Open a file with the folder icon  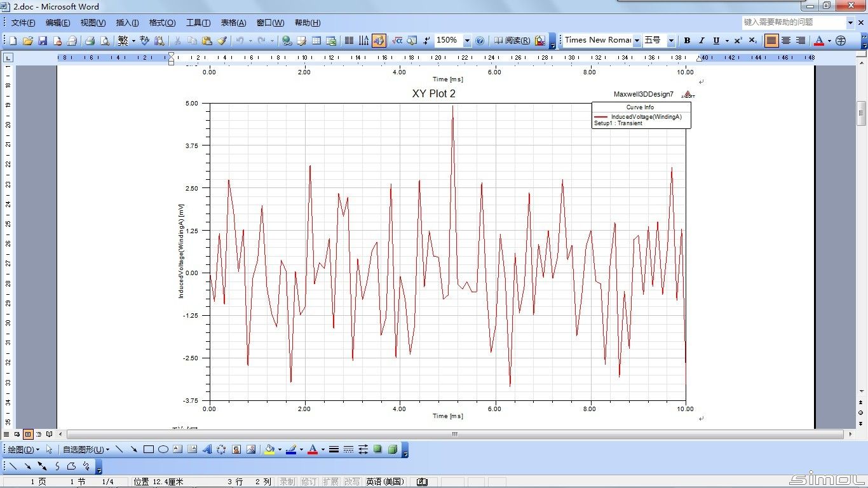[x=27, y=41]
